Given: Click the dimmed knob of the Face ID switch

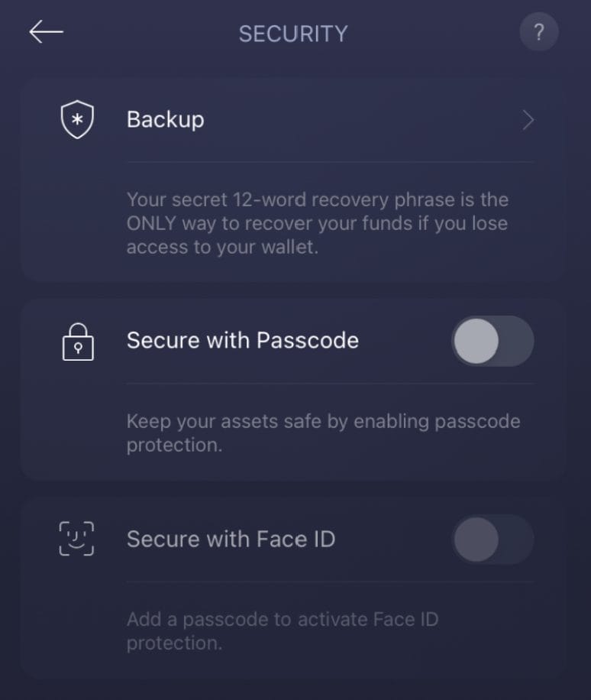Looking at the screenshot, I should pyautogui.click(x=476, y=540).
